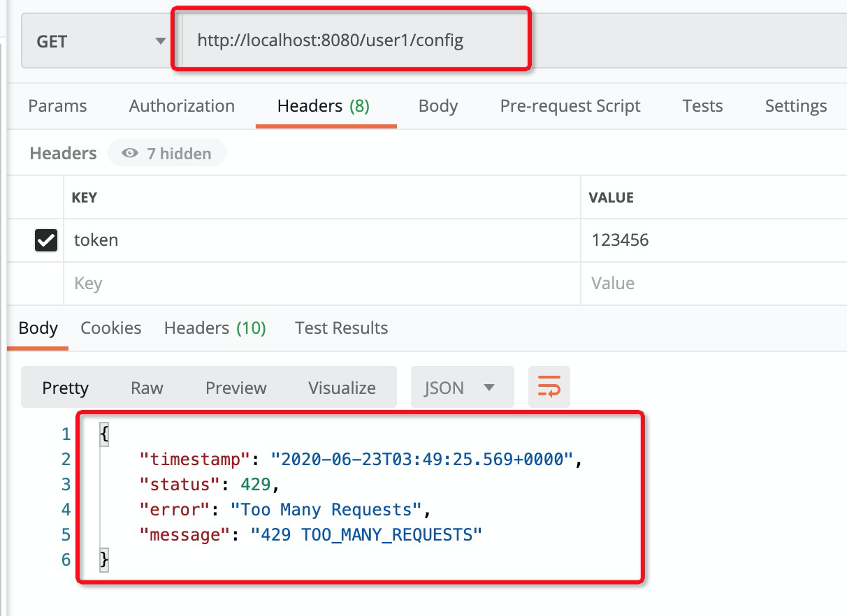847x616 pixels.
Task: Open the Authorization tab
Action: [x=182, y=106]
